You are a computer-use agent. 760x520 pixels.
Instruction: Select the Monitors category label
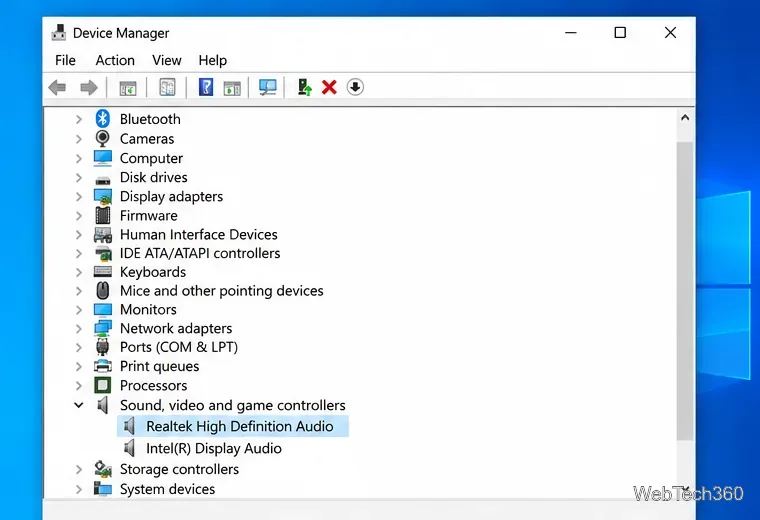148,309
